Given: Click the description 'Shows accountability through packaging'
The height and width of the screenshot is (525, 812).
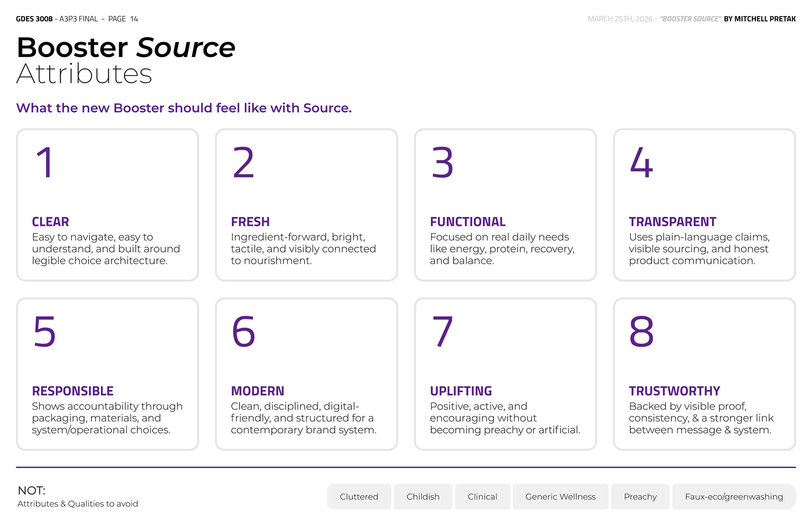Looking at the screenshot, I should point(107,418).
